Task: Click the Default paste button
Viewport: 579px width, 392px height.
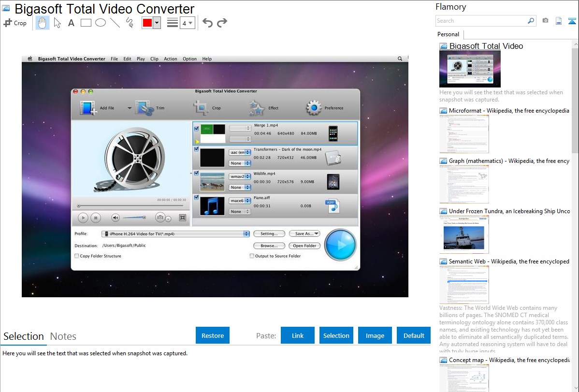Action: (x=414, y=335)
